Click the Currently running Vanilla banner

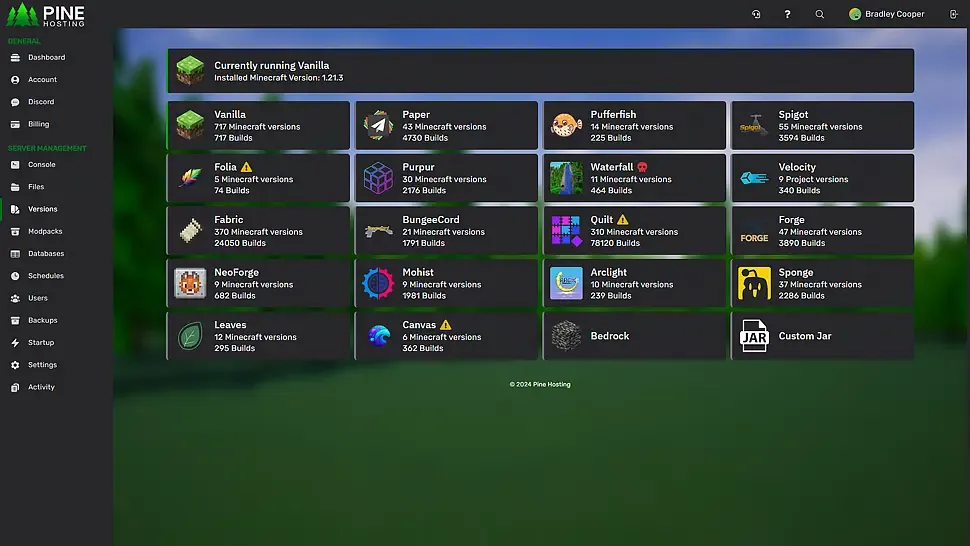point(541,71)
